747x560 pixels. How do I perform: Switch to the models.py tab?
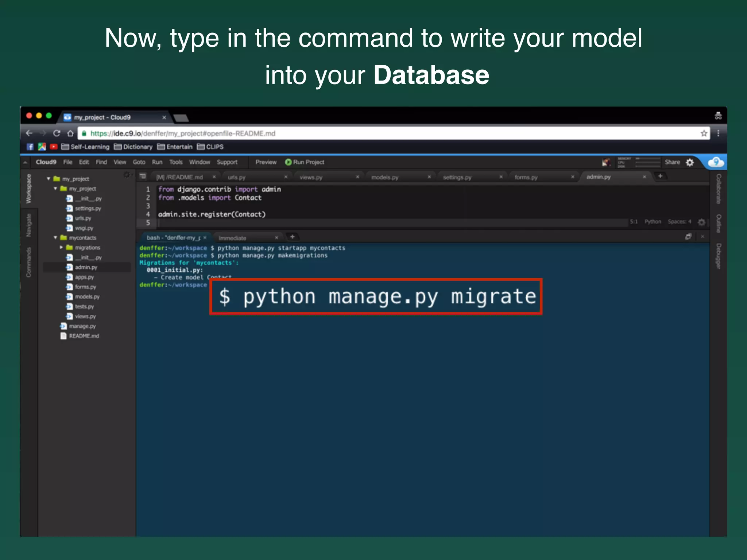385,177
